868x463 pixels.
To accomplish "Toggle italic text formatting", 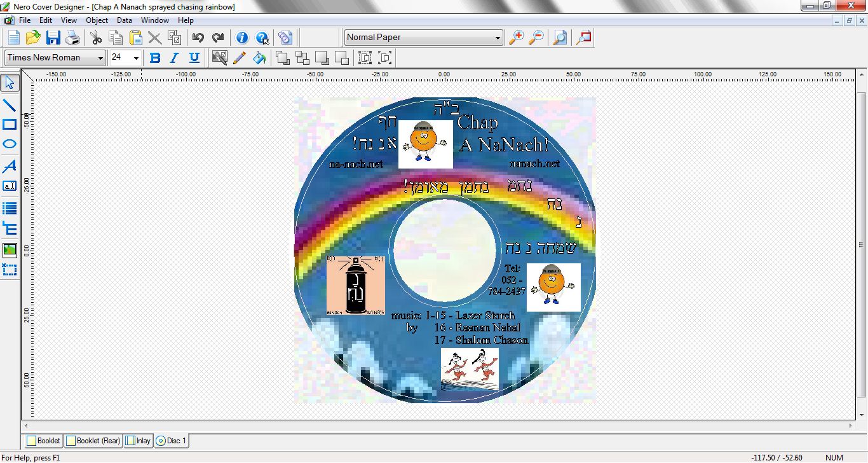I will (x=174, y=57).
